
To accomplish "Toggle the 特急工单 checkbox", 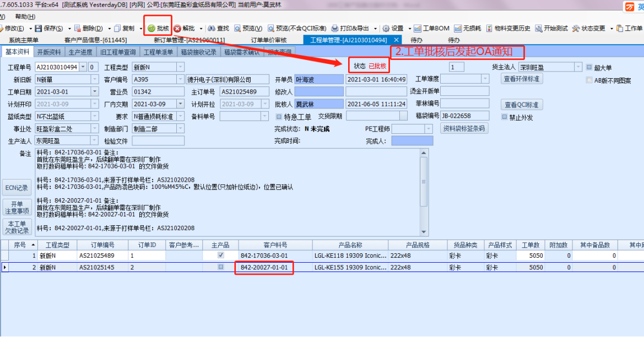I will (x=278, y=117).
